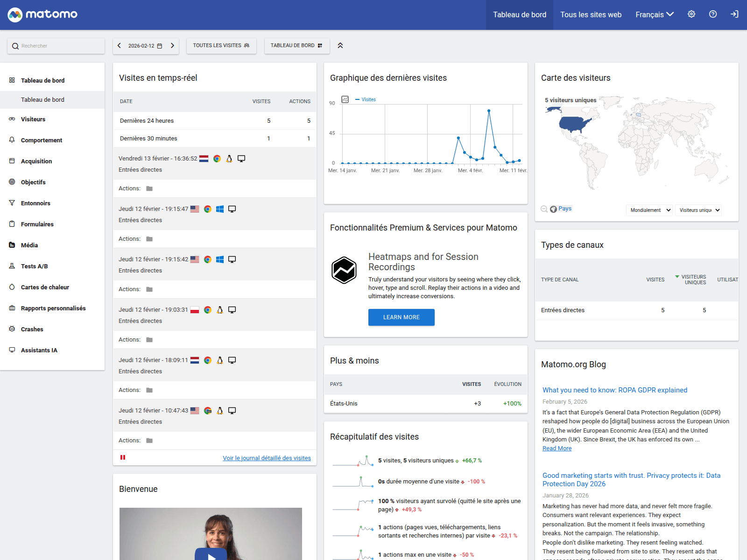The height and width of the screenshot is (560, 747).
Task: Click sparkline for 5 visites summary
Action: (x=353, y=461)
